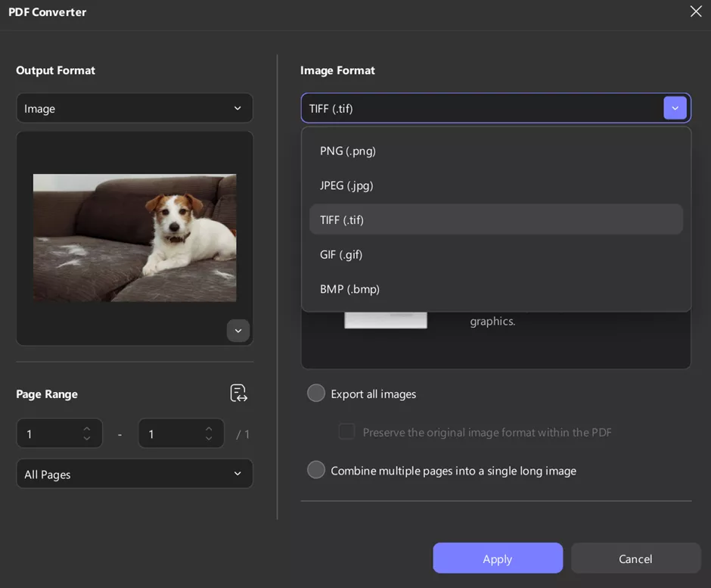Pick GIF (.gif) format option

[x=341, y=254]
